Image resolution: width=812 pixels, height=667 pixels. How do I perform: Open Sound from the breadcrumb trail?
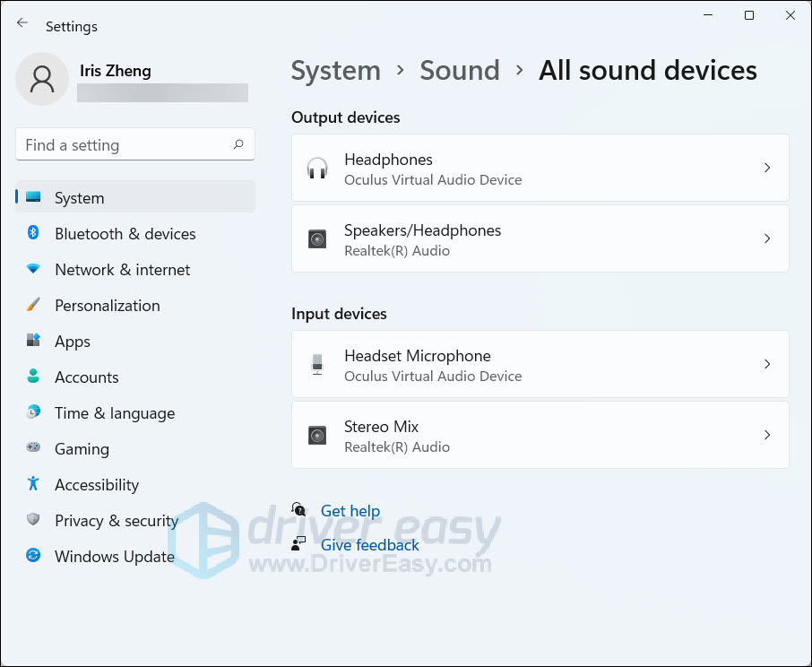point(460,70)
